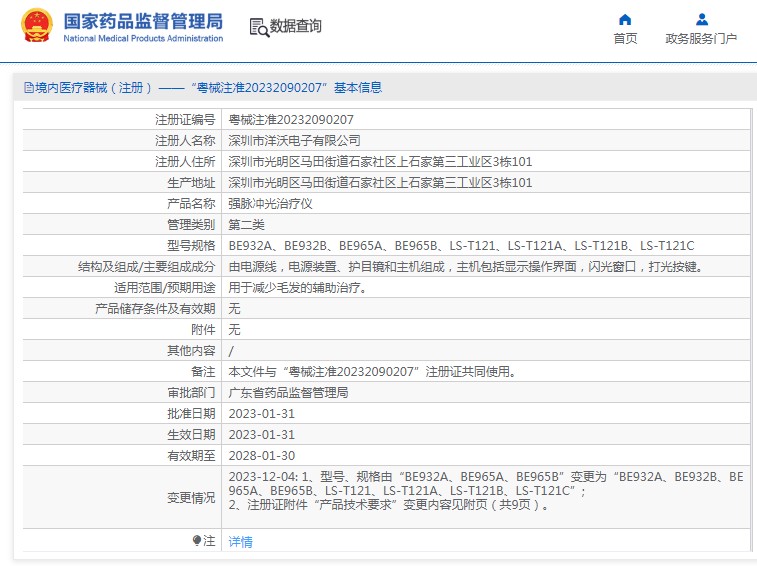
Task: Click the 有效期至 label
Action: pos(191,456)
